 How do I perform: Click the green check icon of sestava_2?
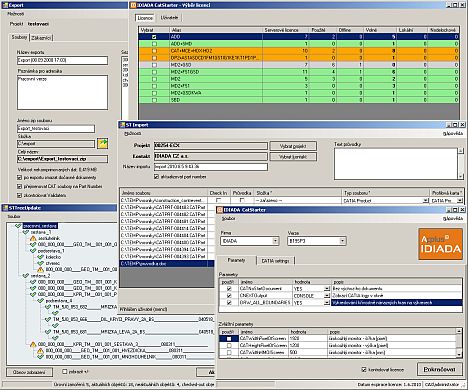(26, 276)
